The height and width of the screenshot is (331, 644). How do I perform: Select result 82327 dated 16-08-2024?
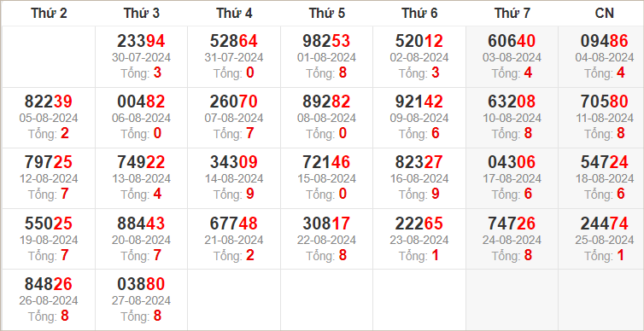coord(419,162)
